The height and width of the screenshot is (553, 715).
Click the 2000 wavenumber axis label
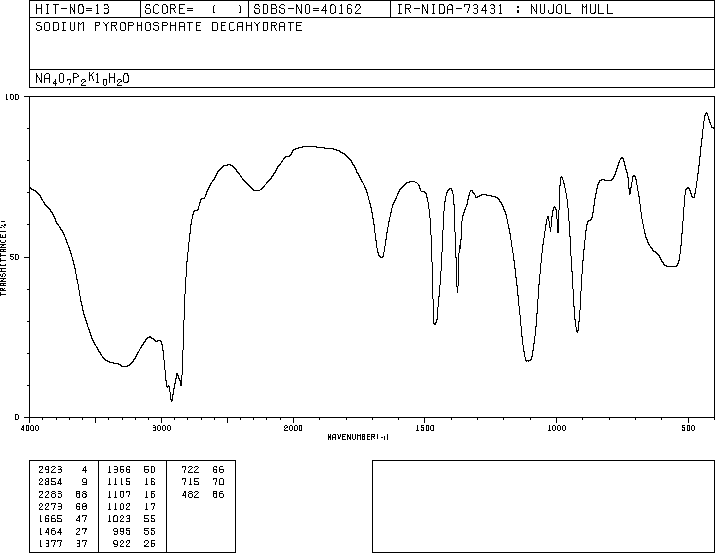coord(293,428)
